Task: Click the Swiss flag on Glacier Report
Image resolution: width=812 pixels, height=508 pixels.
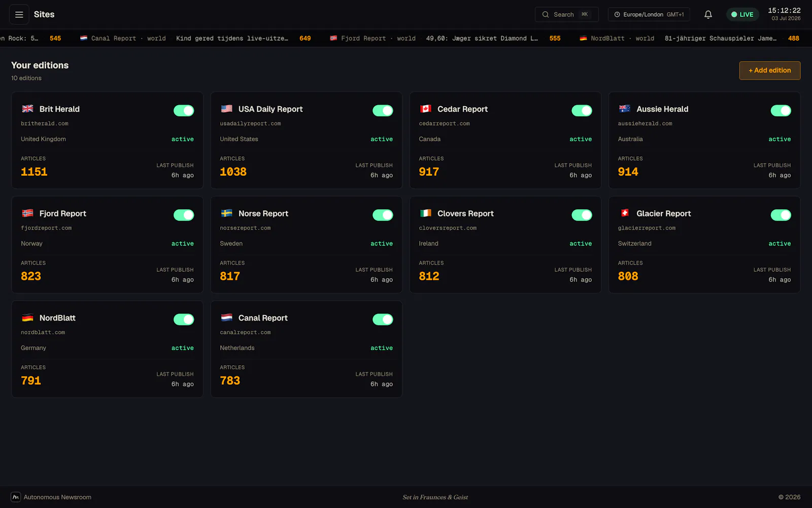Action: click(625, 213)
